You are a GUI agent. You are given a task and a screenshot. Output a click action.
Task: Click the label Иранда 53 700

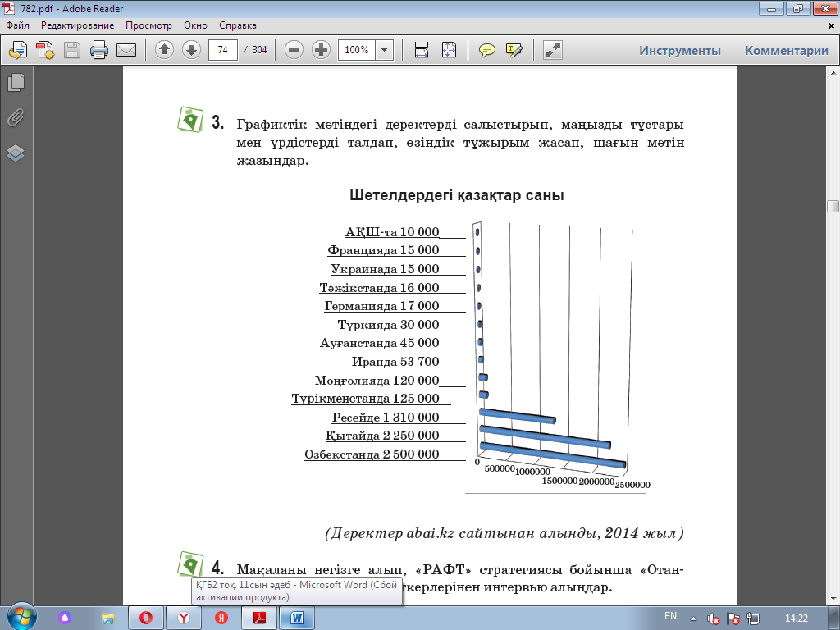pos(395,362)
